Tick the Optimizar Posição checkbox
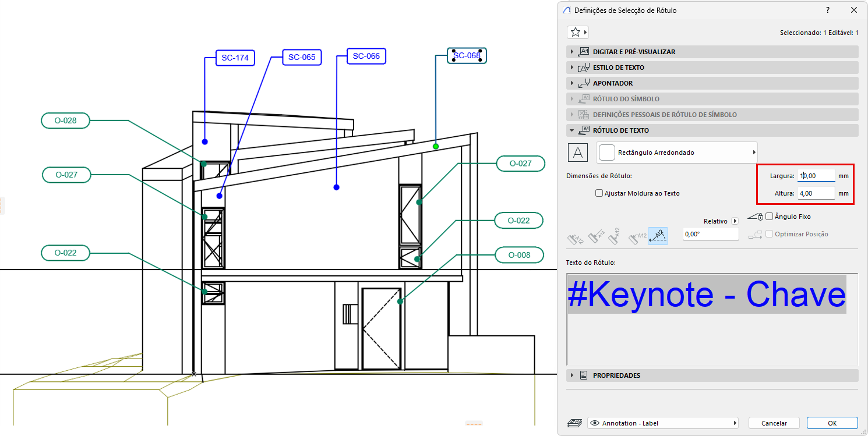 [770, 234]
